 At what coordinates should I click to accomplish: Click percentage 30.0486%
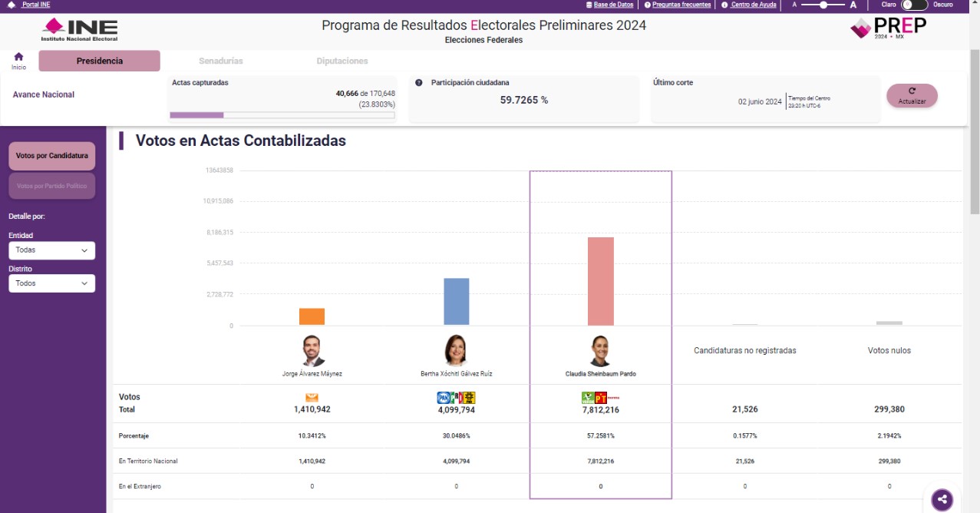coord(456,435)
